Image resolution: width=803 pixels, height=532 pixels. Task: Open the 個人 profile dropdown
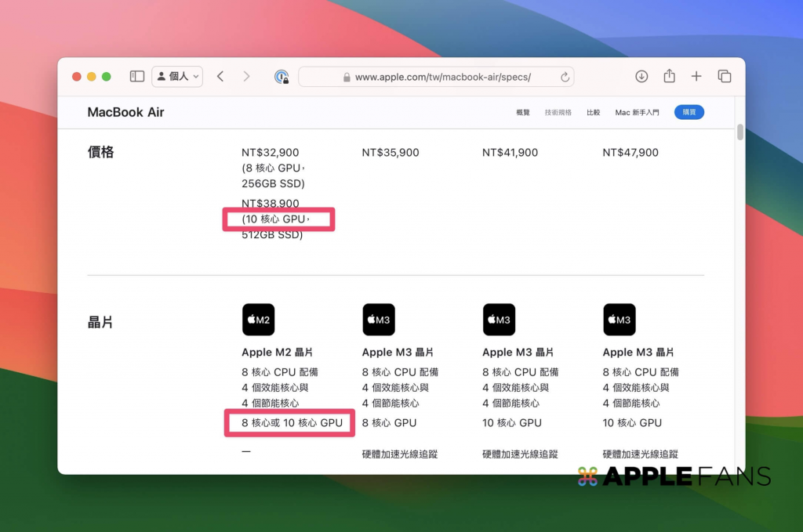pos(177,77)
